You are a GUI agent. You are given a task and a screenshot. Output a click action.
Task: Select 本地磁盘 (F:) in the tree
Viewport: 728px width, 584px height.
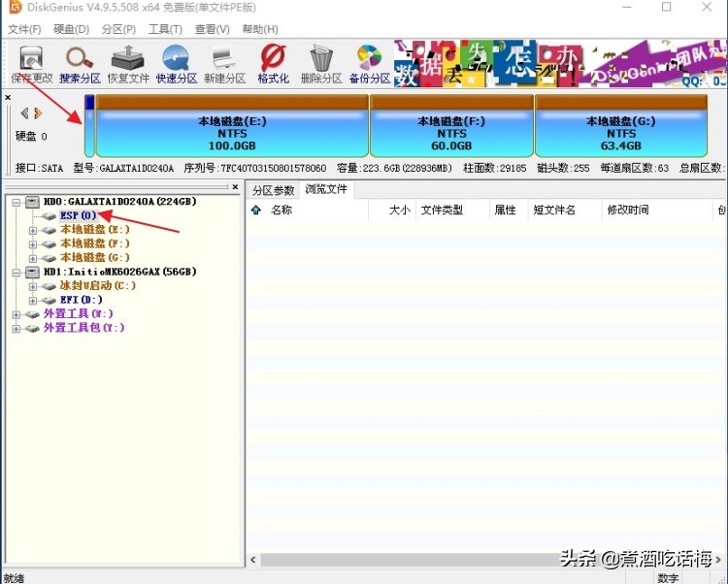tap(95, 243)
